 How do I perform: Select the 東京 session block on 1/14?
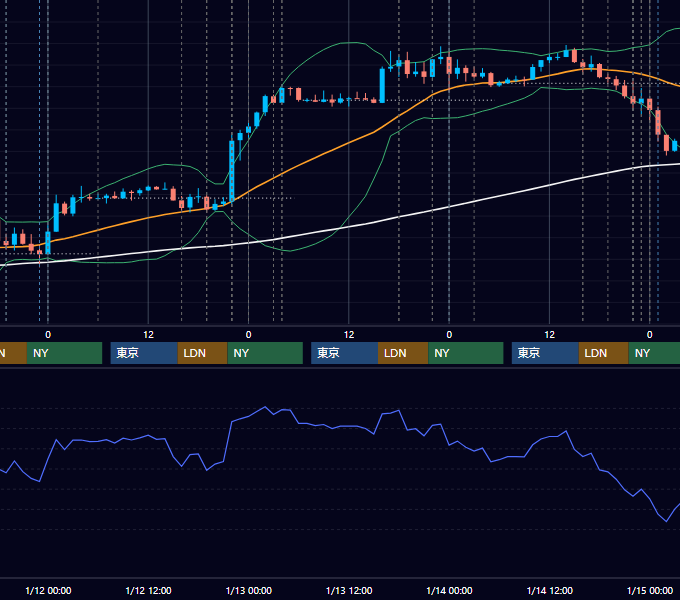pos(545,353)
